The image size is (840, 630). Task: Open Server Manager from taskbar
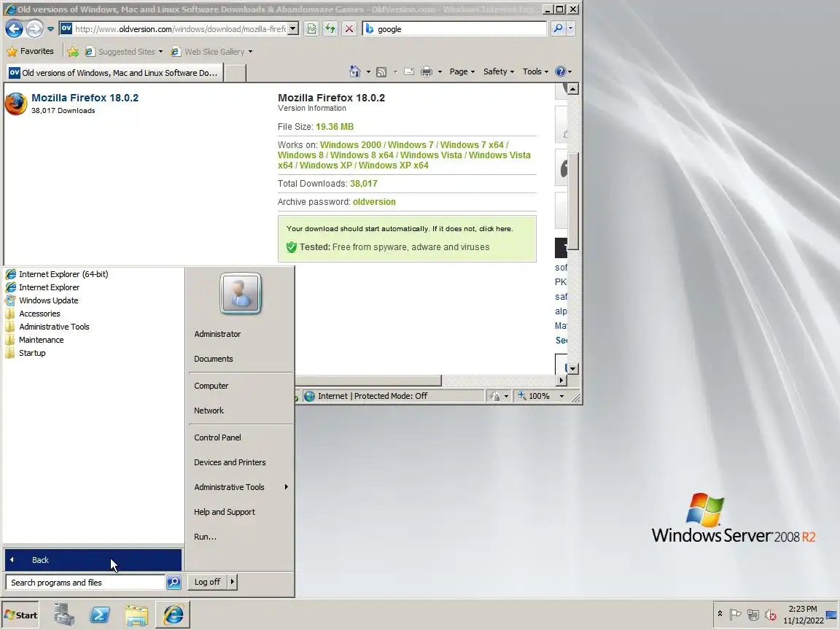[x=64, y=615]
